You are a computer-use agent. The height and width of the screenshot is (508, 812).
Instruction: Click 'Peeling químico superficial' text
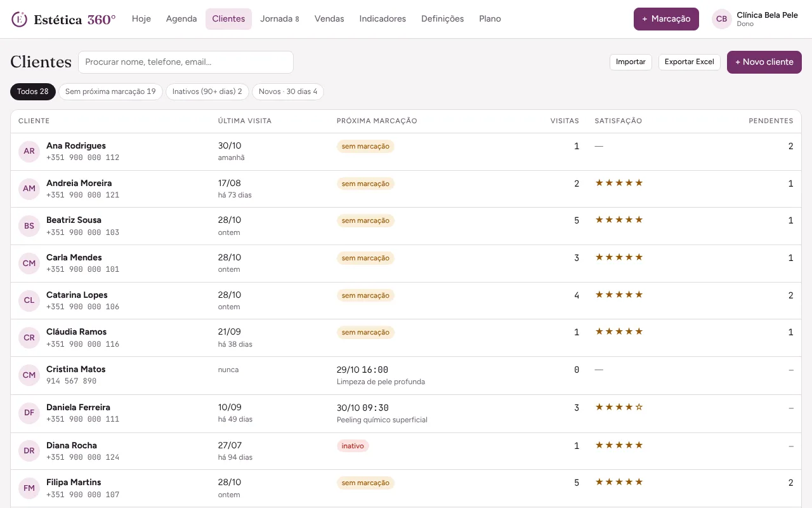point(382,420)
